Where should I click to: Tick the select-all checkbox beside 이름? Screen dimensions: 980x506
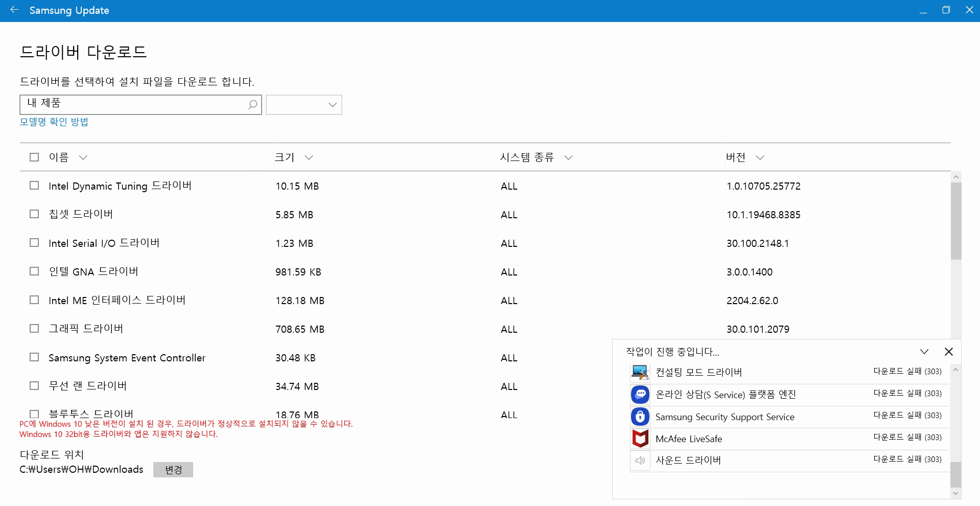pos(34,157)
